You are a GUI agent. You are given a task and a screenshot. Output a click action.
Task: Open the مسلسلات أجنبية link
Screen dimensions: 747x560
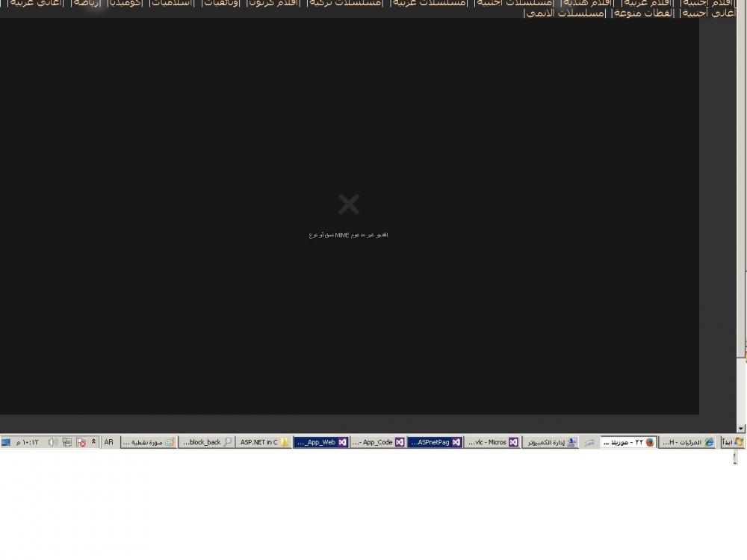point(515,3)
